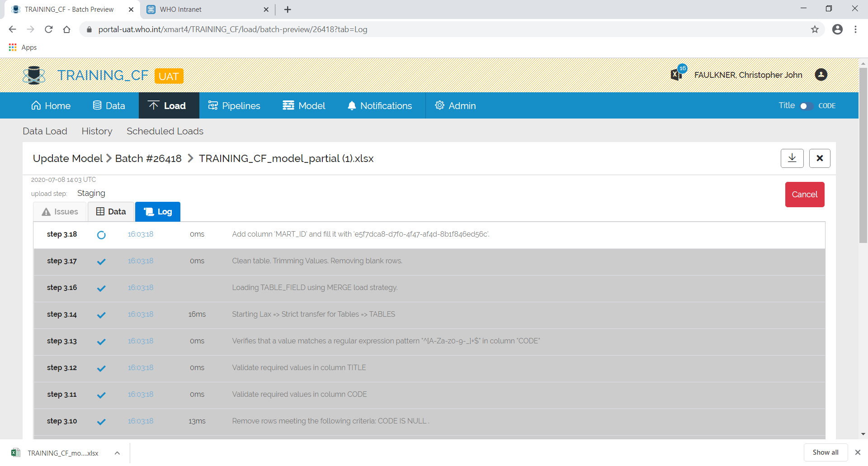Image resolution: width=868 pixels, height=466 pixels.
Task: Click the notifications badge showing 16
Action: [x=682, y=68]
